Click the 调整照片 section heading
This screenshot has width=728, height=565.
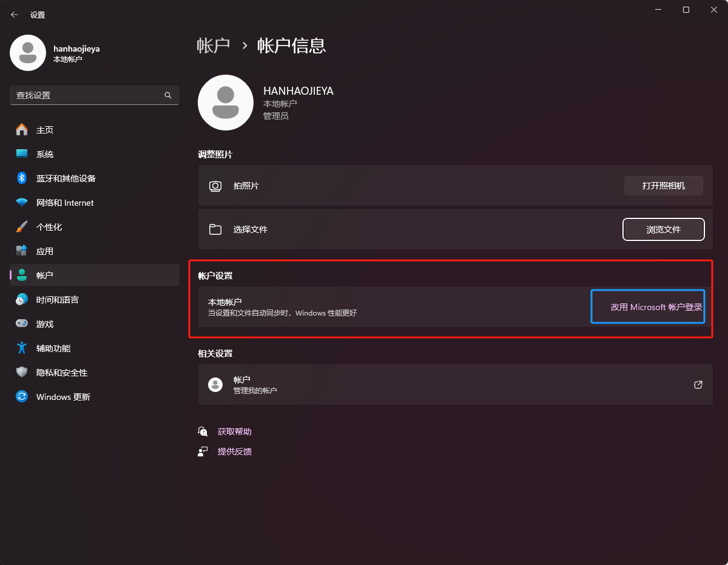coord(215,155)
